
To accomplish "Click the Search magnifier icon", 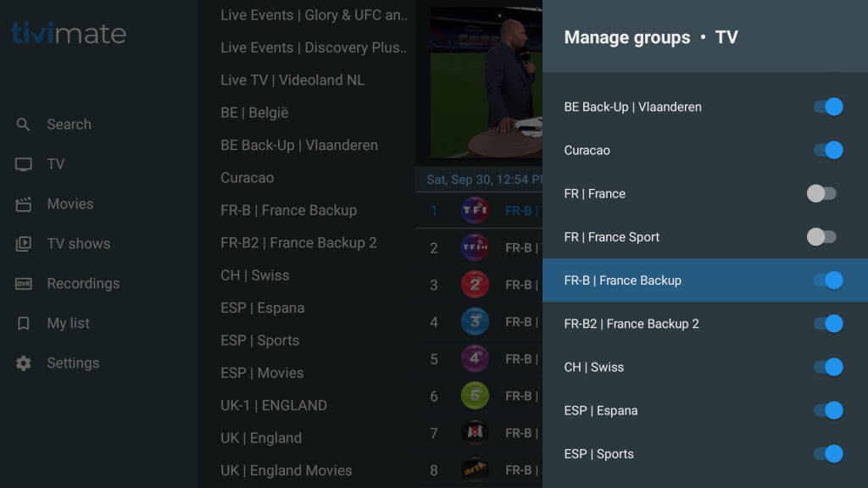I will (24, 125).
